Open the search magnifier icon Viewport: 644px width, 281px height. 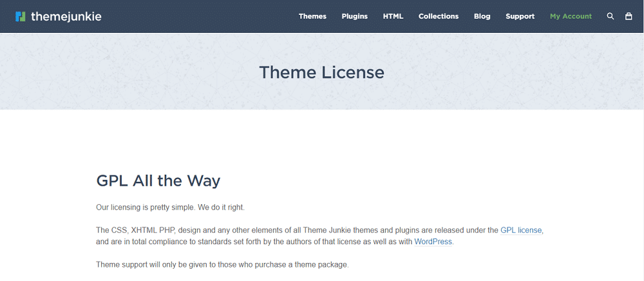click(x=611, y=16)
